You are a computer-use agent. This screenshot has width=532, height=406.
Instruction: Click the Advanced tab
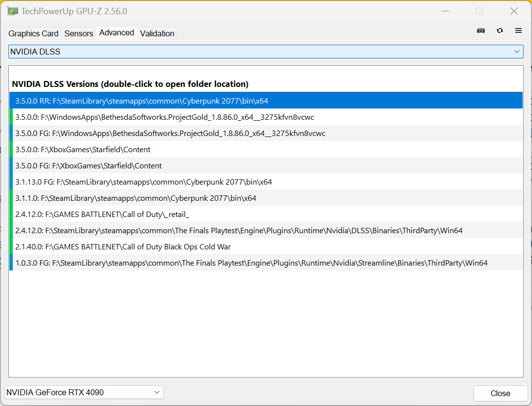click(x=116, y=33)
